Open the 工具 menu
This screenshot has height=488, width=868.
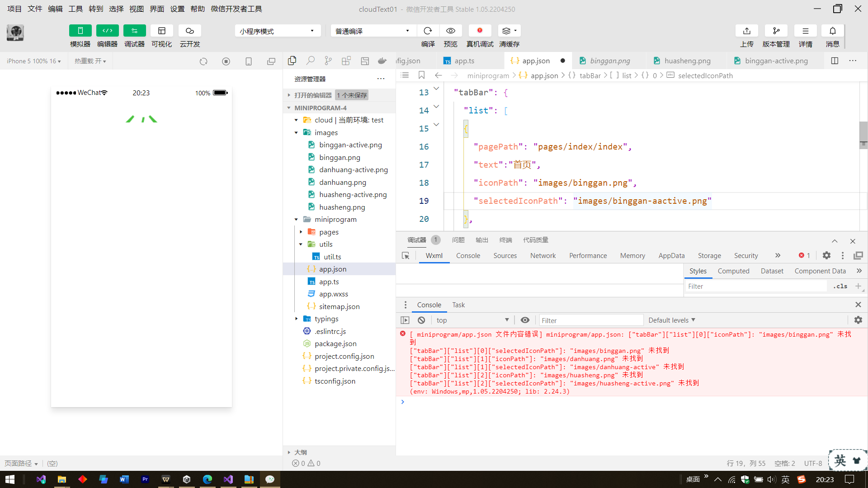pos(75,9)
